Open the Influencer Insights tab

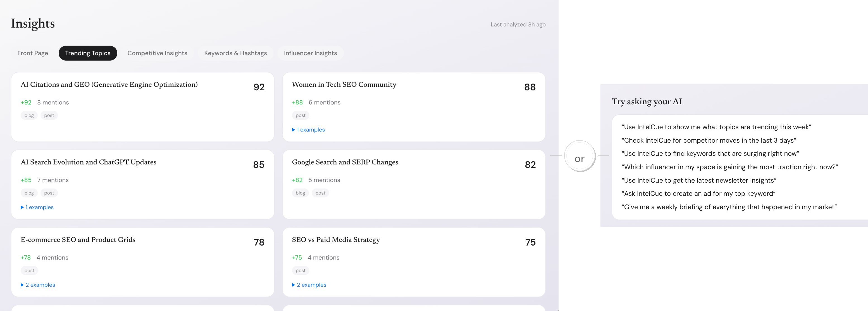(310, 53)
